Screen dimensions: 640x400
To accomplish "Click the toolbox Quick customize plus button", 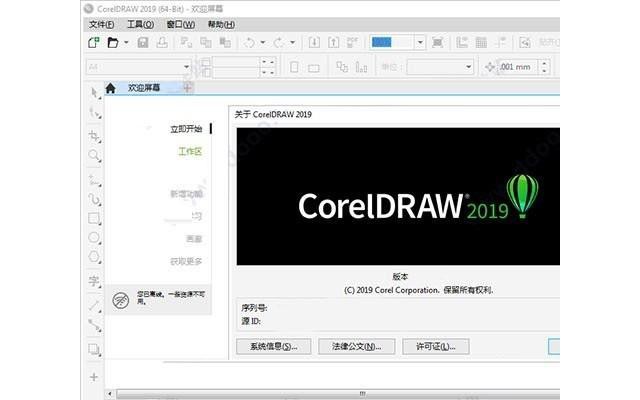I will (x=94, y=377).
